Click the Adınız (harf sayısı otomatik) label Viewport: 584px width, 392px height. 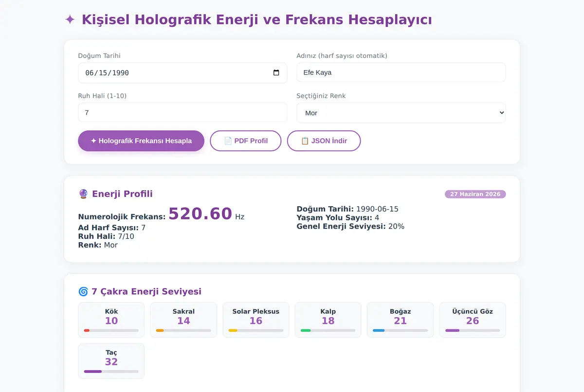tap(342, 56)
